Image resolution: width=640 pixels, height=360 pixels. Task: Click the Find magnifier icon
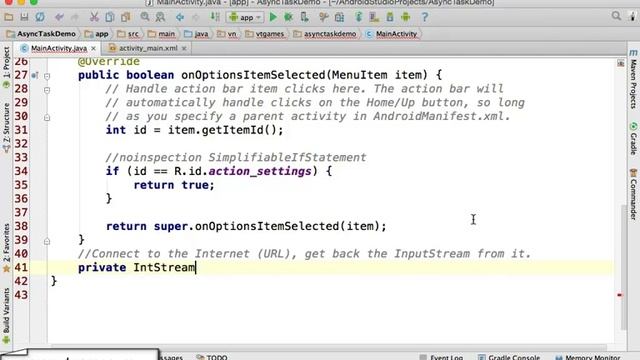coord(145,17)
